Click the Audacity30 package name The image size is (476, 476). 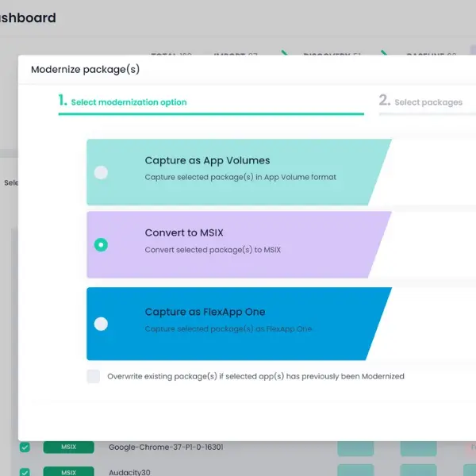coord(129,472)
